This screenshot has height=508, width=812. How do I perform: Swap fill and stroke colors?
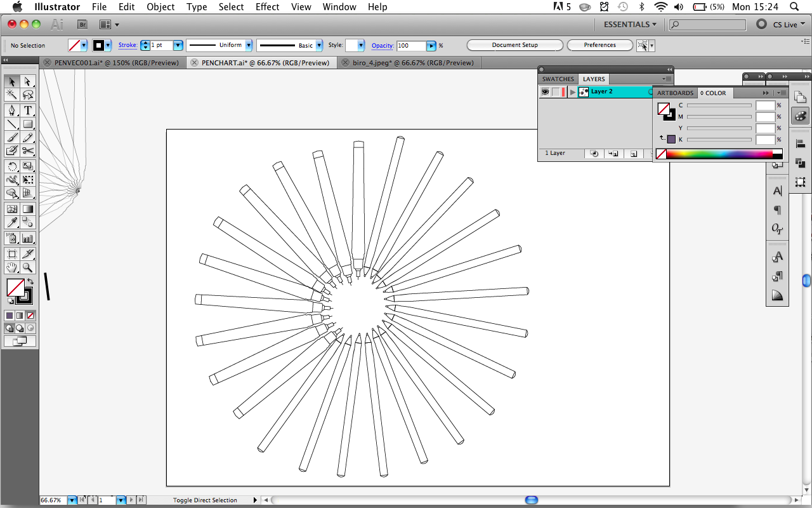[30, 281]
